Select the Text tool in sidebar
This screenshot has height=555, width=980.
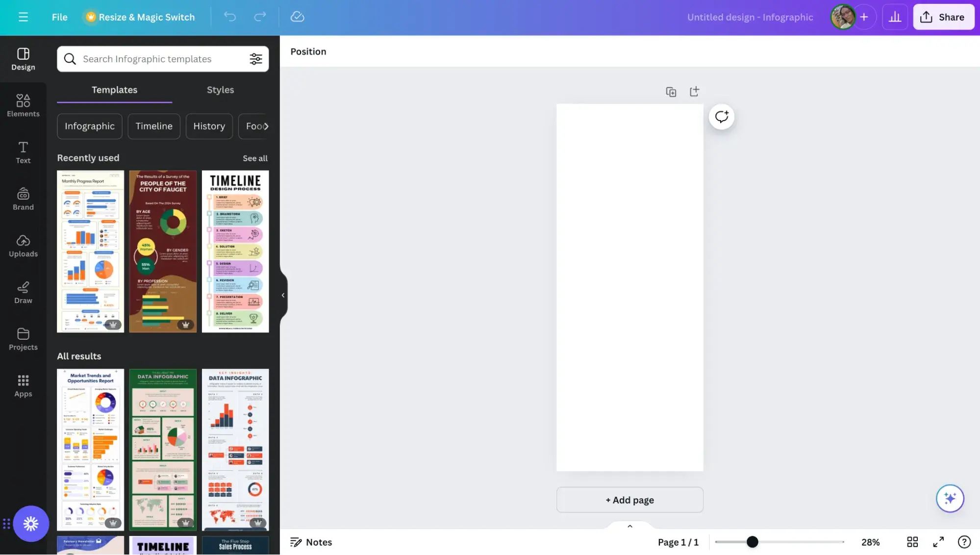click(23, 151)
